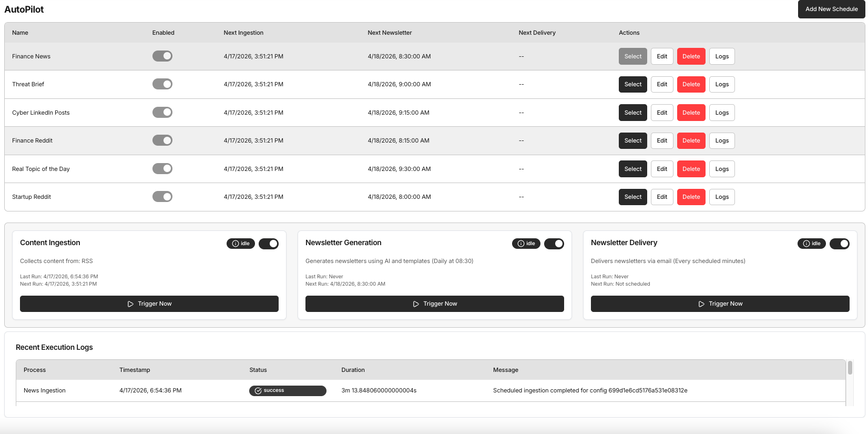This screenshot has width=868, height=434.
Task: Click the 4/18/2026, 9:15:00 AM newsletter time
Action: click(x=399, y=113)
